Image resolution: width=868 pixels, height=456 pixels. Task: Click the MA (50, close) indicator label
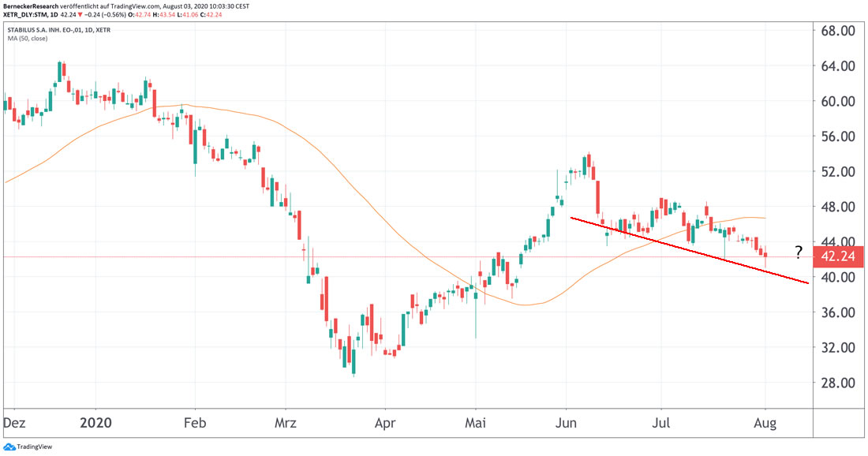29,41
